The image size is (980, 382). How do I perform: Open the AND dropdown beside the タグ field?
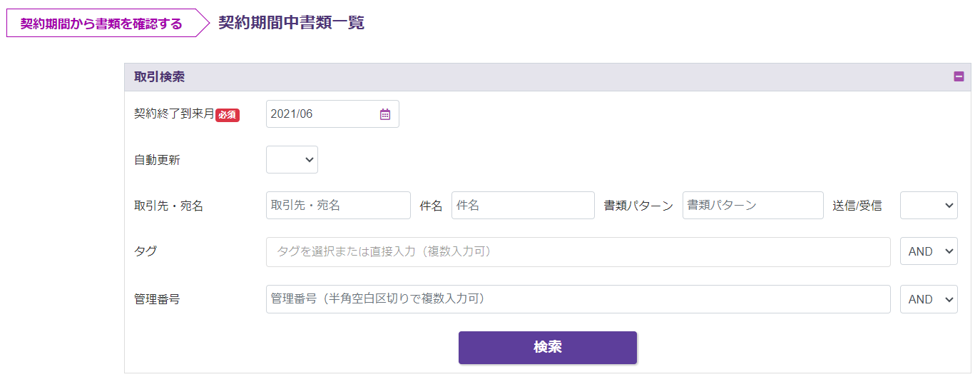(928, 251)
